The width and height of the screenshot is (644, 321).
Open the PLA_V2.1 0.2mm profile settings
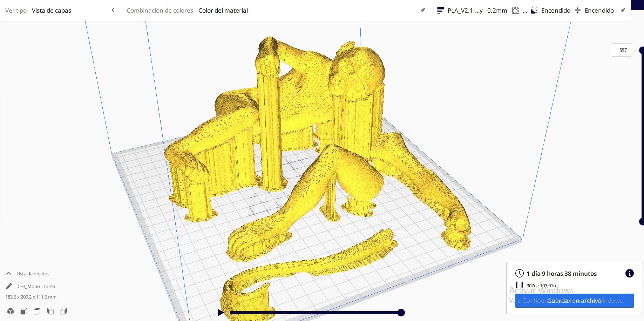[x=477, y=11]
